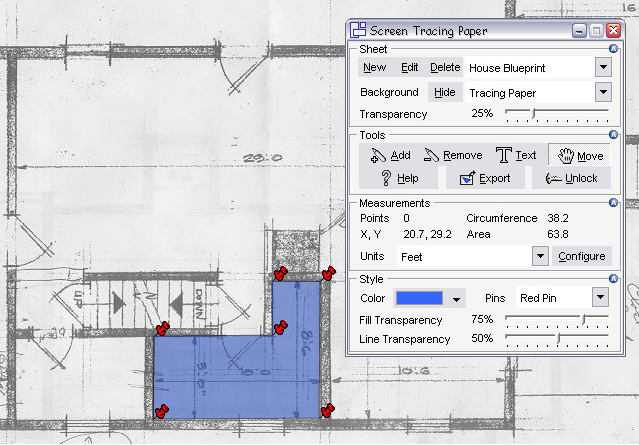Viewport: 639px width, 445px height.
Task: Open Help from Tools section
Action: click(398, 178)
